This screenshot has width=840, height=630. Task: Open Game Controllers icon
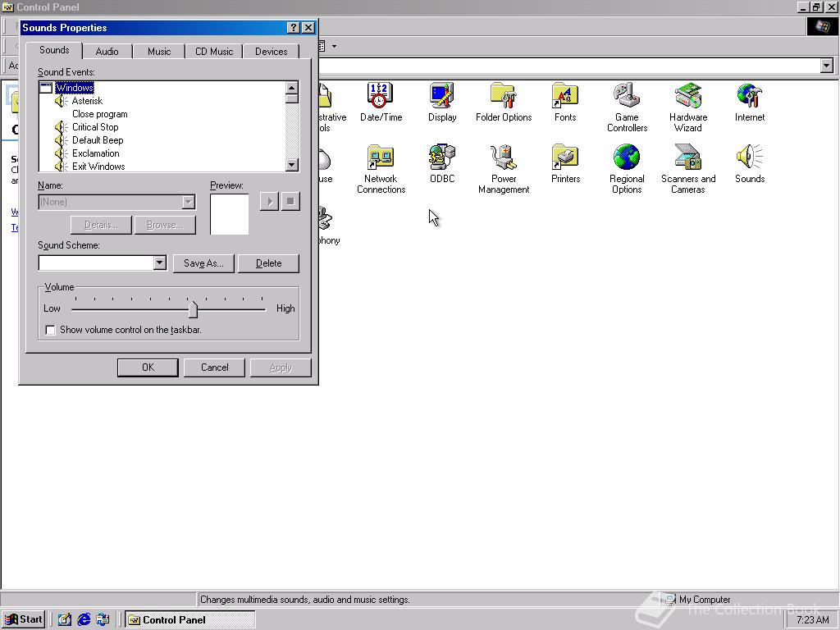coord(627,107)
